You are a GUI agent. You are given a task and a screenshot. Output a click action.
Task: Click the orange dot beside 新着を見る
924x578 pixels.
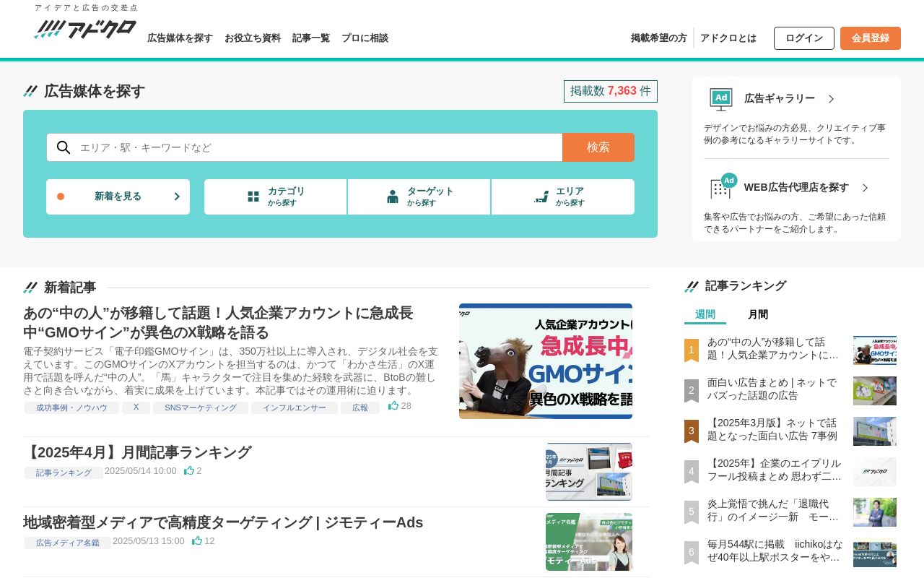61,197
